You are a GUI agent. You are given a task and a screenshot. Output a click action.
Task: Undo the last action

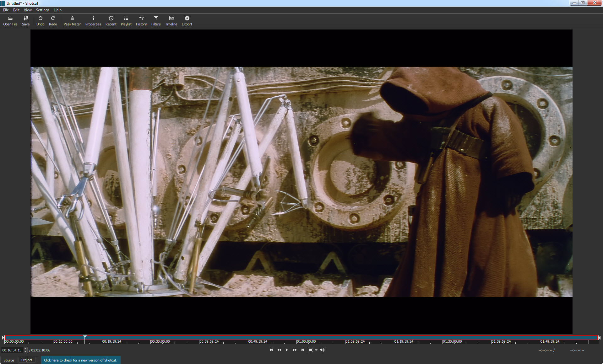point(40,21)
